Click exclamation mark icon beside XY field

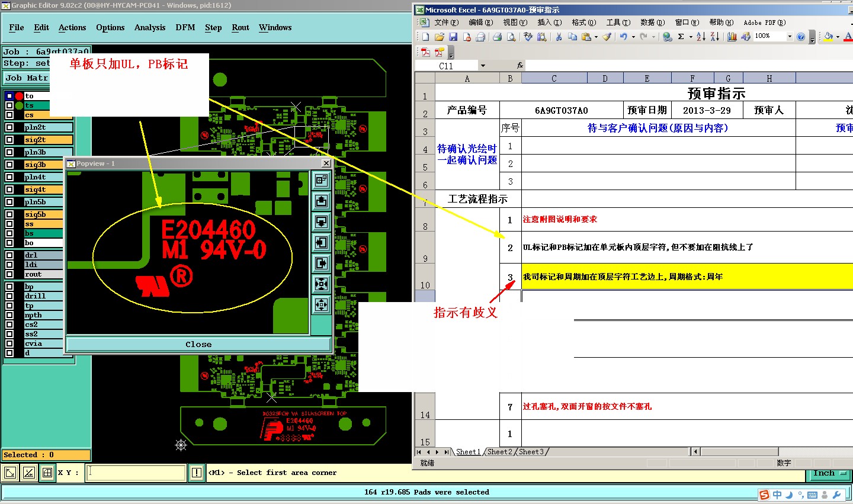[x=197, y=473]
